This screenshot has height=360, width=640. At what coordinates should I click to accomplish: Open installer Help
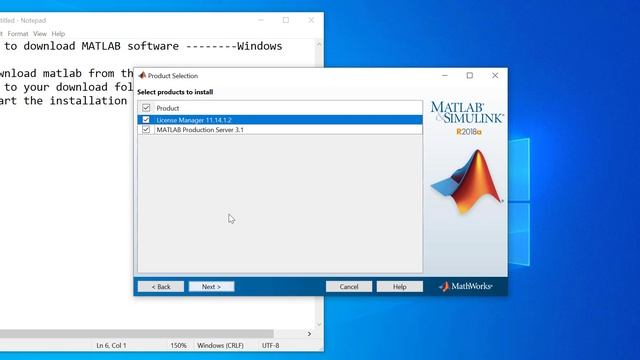point(400,287)
